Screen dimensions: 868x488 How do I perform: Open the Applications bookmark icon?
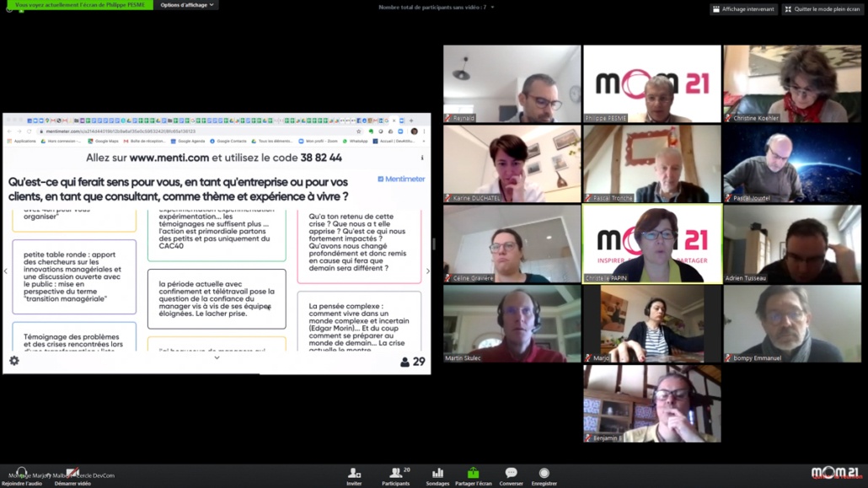(9, 142)
